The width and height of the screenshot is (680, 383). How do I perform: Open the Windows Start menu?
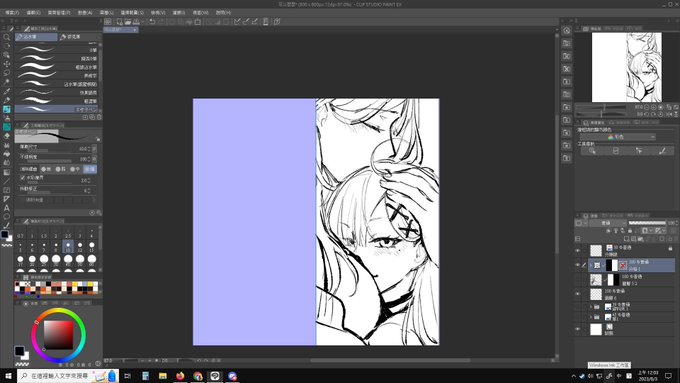pyautogui.click(x=8, y=376)
